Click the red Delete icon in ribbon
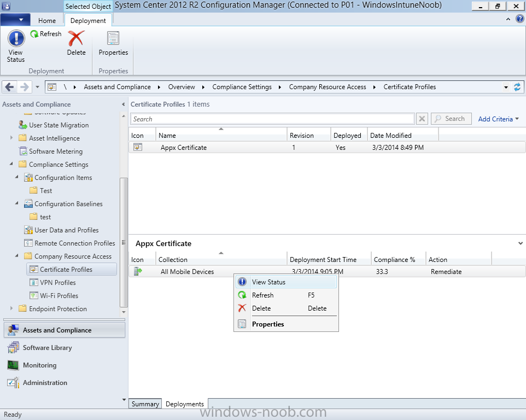This screenshot has width=526, height=420. (x=76, y=38)
